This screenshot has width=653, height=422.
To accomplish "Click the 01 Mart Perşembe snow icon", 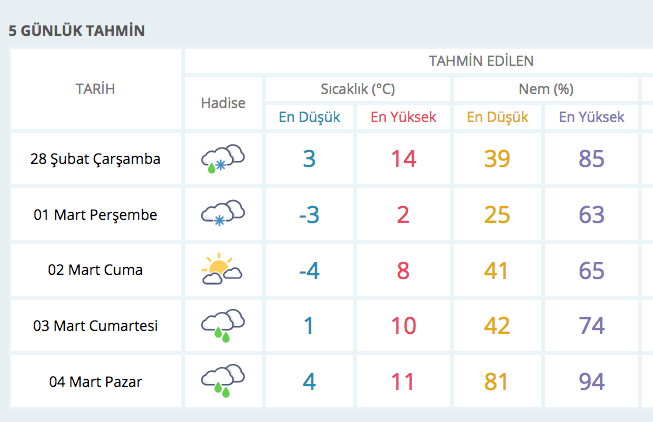I will click(x=223, y=214).
